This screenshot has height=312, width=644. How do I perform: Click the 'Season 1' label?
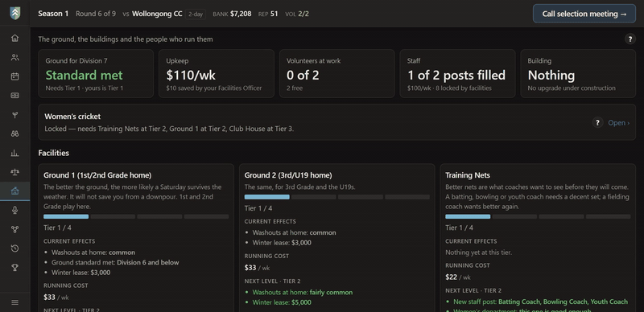(x=53, y=14)
